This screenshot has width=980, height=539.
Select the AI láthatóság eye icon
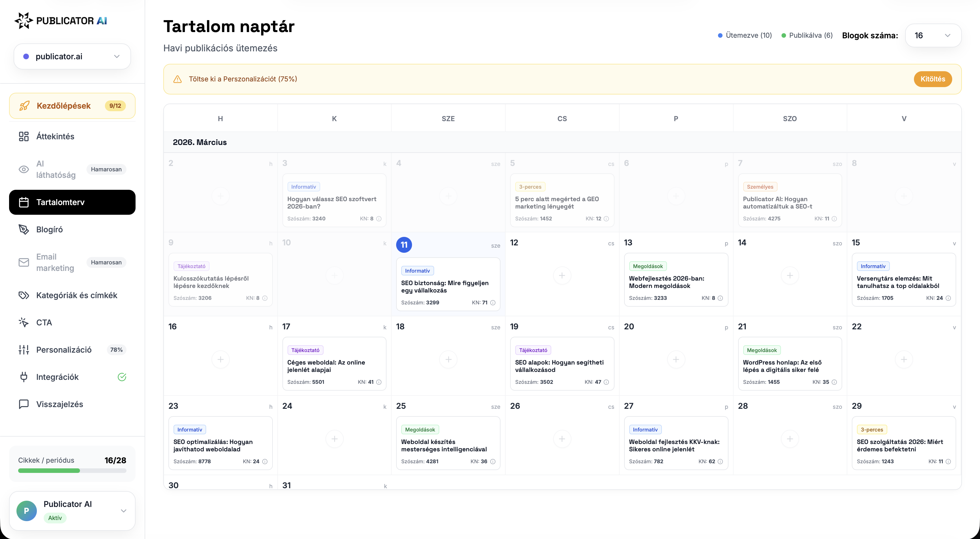point(24,169)
